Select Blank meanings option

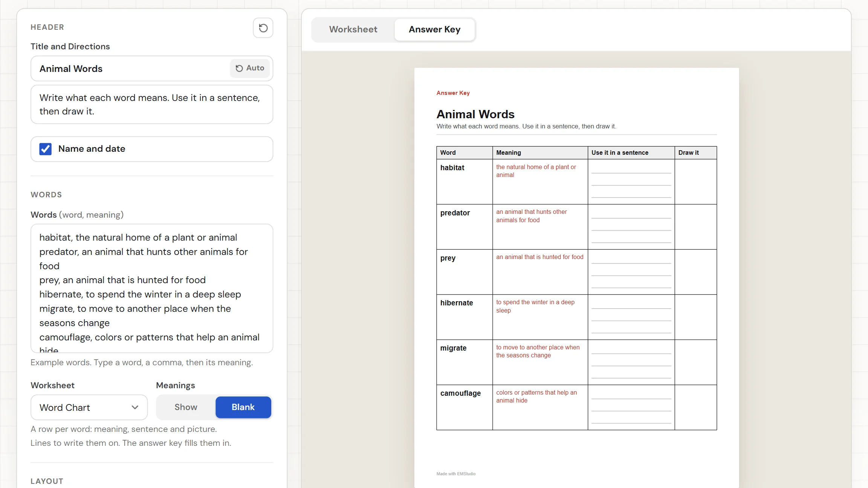(x=243, y=407)
